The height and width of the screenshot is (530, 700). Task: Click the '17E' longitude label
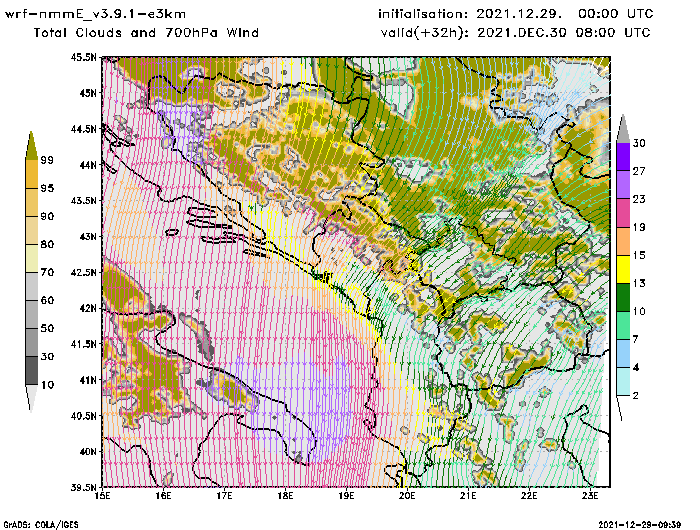click(225, 496)
